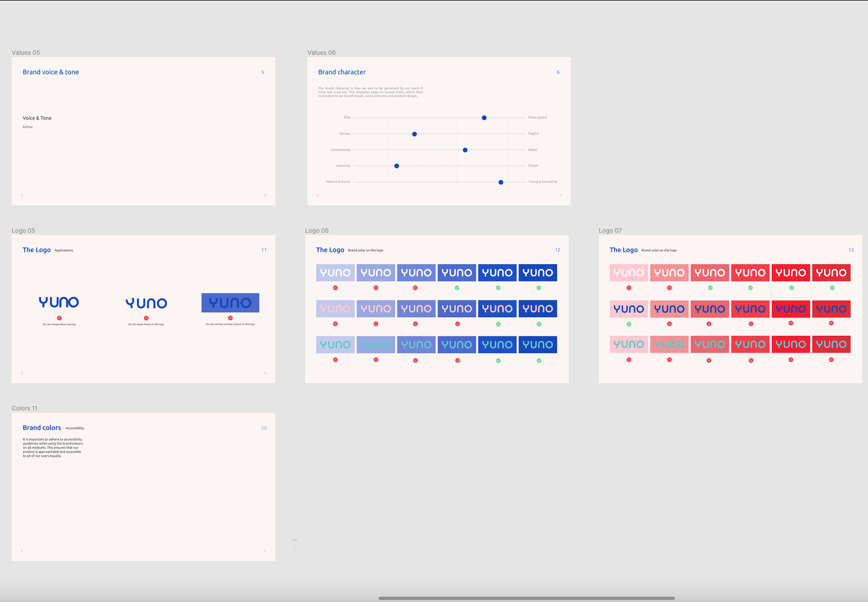Click red cross under rotated letters logo
Viewport: 868px width, 602px height.
coord(146,318)
